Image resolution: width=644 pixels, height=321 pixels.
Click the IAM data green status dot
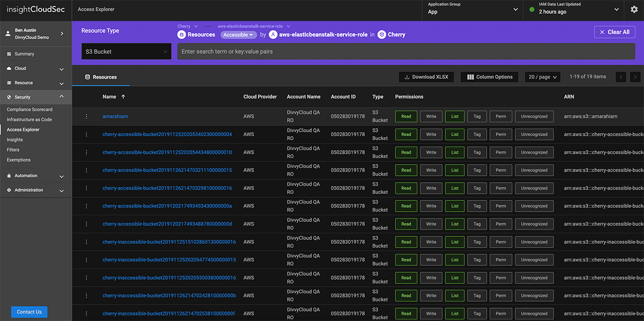click(x=532, y=10)
